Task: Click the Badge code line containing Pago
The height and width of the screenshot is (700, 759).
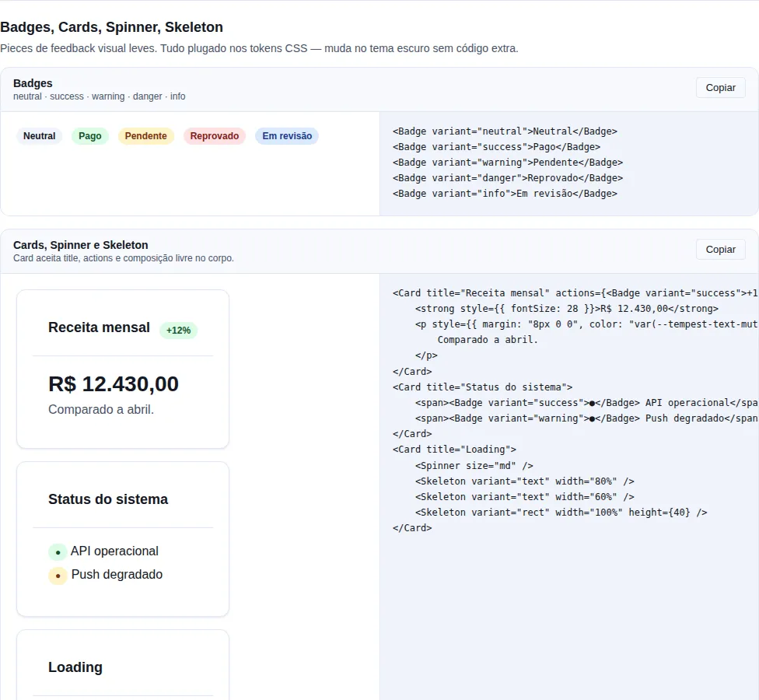Action: [497, 147]
